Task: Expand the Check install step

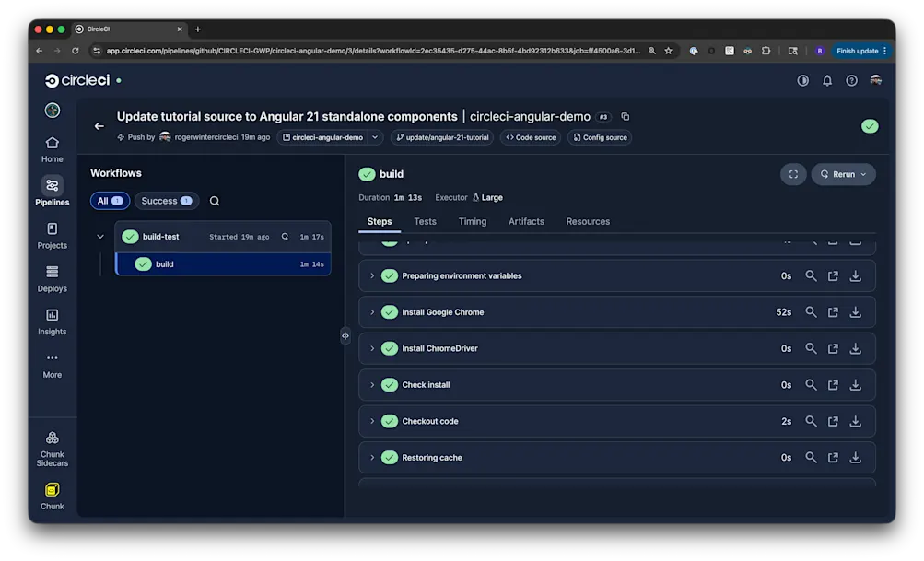Action: pyautogui.click(x=372, y=385)
